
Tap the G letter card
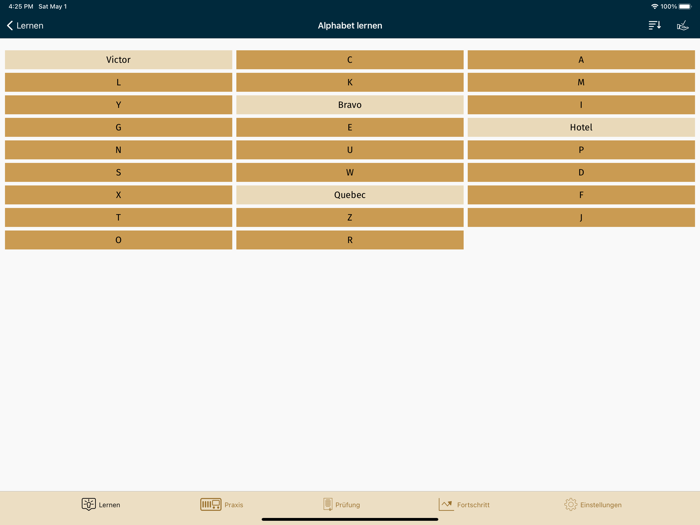click(118, 127)
